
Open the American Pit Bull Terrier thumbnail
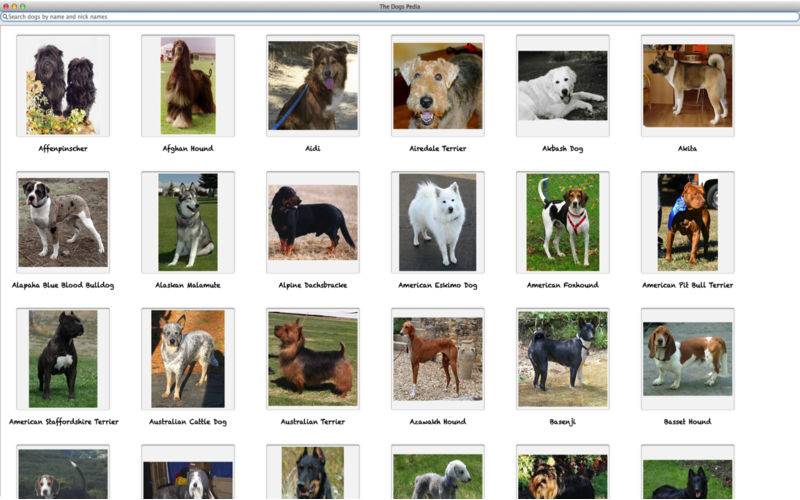click(687, 222)
